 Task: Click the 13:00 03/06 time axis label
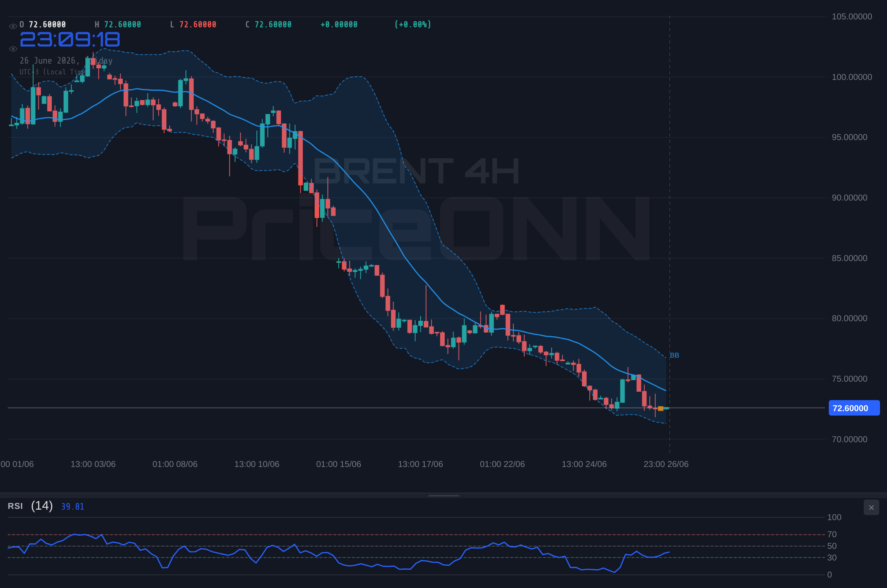(93, 464)
